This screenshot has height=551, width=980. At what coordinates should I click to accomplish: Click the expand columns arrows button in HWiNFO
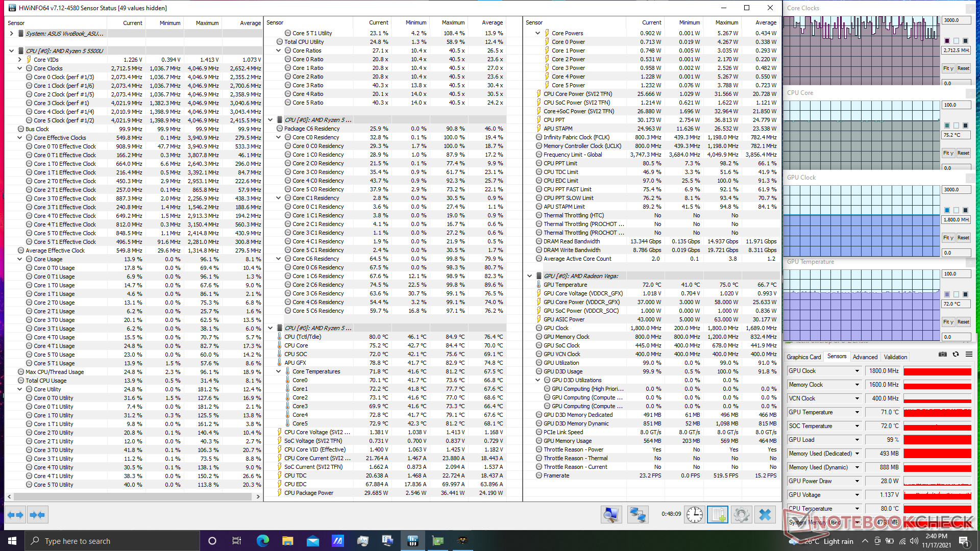[x=15, y=515]
